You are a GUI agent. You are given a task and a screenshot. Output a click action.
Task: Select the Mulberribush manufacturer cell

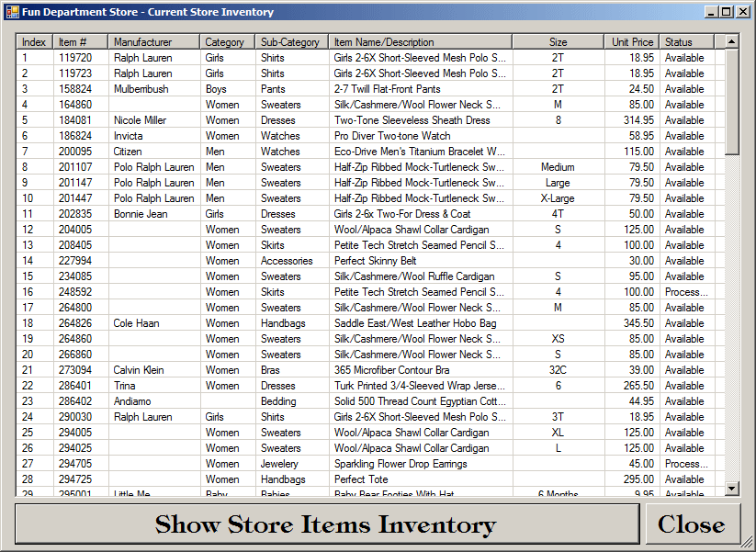point(141,89)
